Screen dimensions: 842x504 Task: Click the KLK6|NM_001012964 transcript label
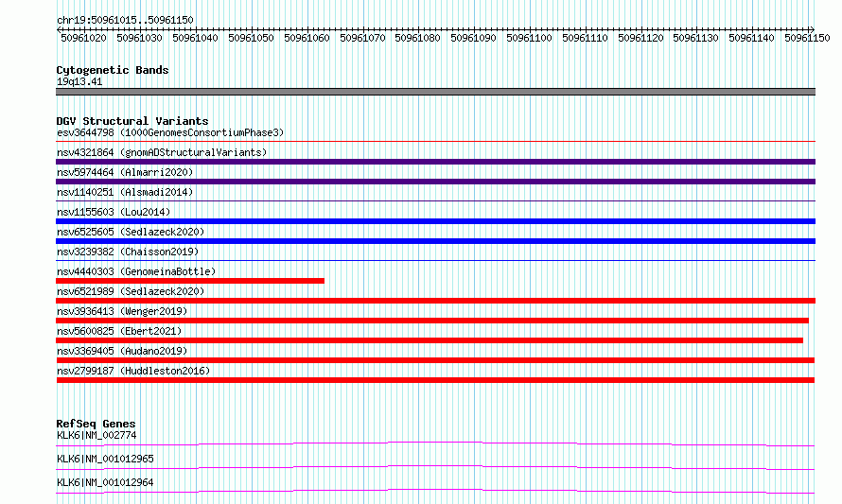[x=105, y=482]
